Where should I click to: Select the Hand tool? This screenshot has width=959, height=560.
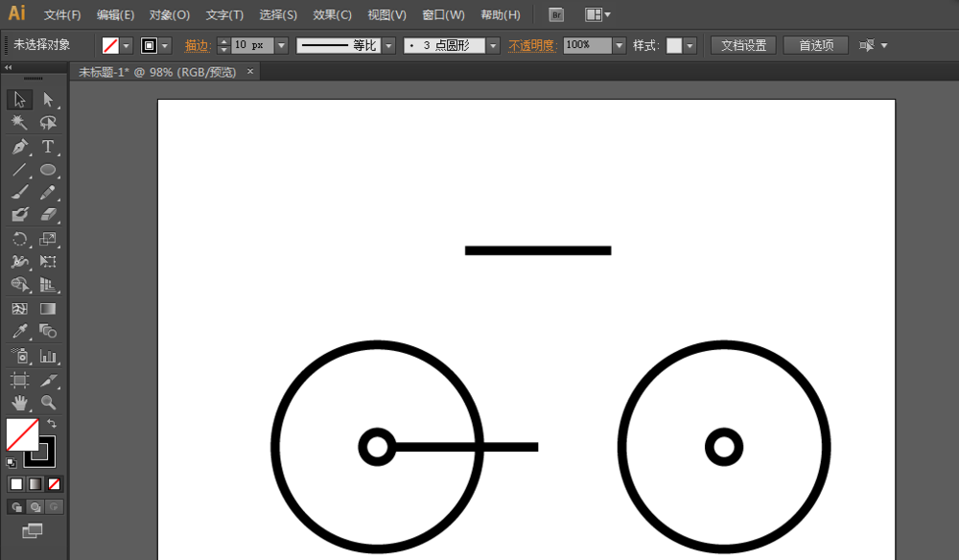(x=19, y=402)
